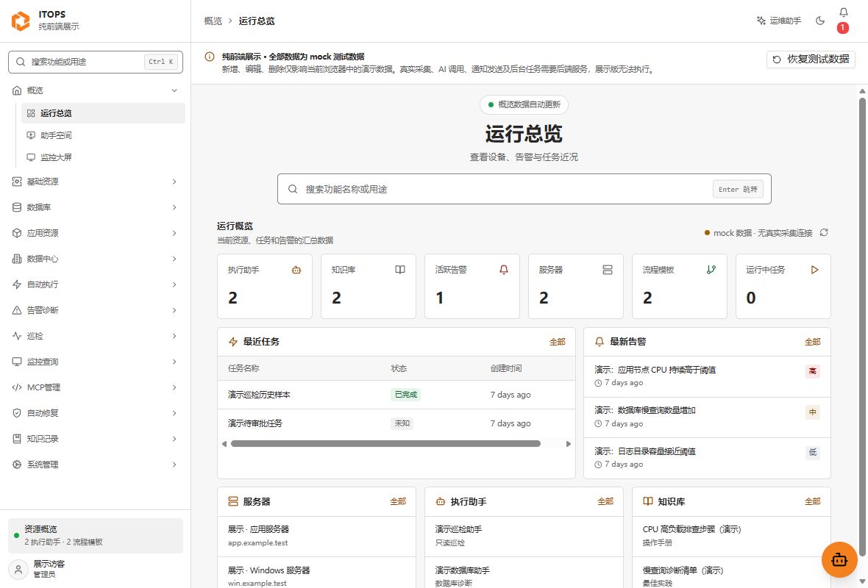This screenshot has width=868, height=588.
Task: Click the MCP管理 code icon
Action: tap(17, 387)
